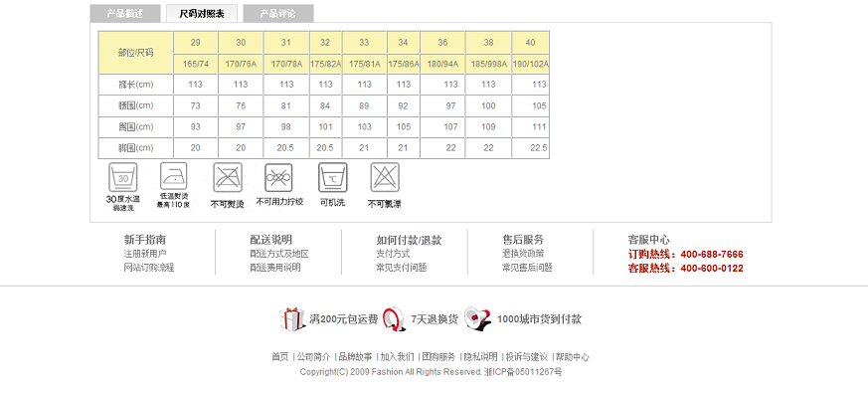The image size is (868, 395).
Task: Click the 售后服务 heading
Action: pos(523,240)
